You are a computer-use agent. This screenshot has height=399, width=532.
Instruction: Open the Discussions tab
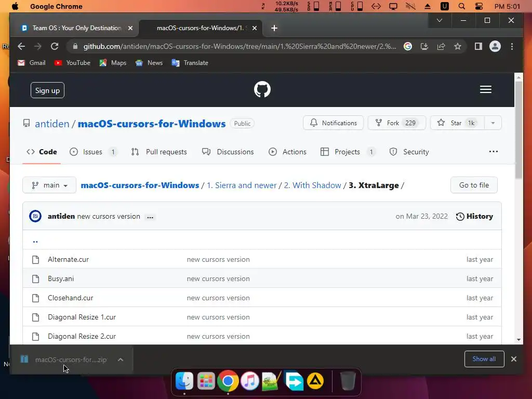[x=228, y=152]
